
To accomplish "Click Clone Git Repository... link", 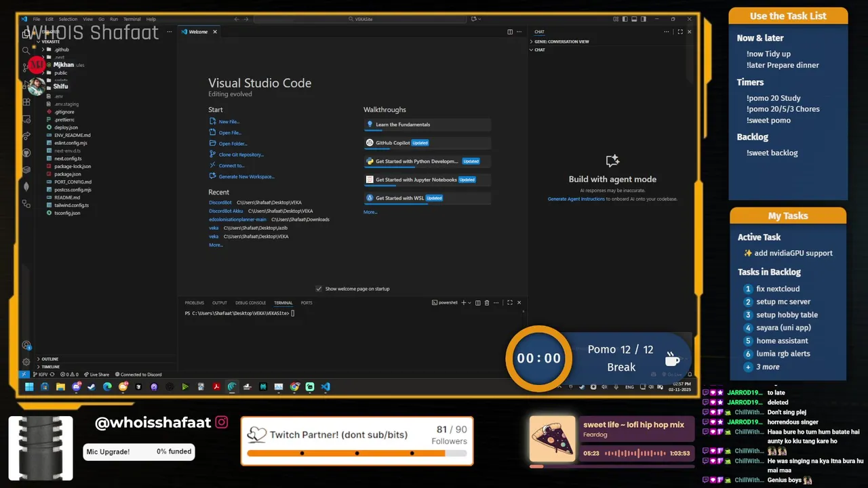I will [241, 155].
